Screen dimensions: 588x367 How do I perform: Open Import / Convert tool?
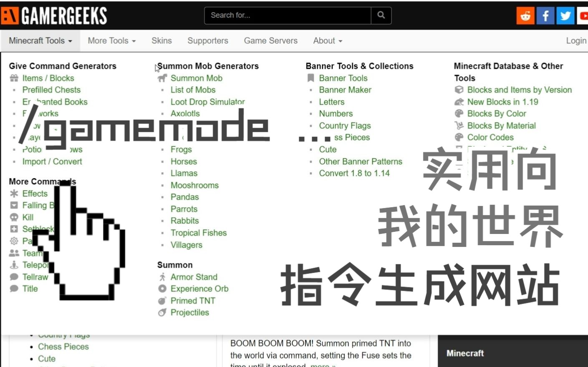coord(52,161)
